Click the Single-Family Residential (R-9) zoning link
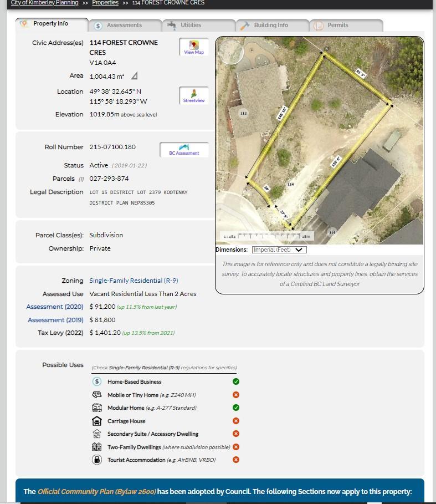436x504 pixels. click(x=134, y=281)
